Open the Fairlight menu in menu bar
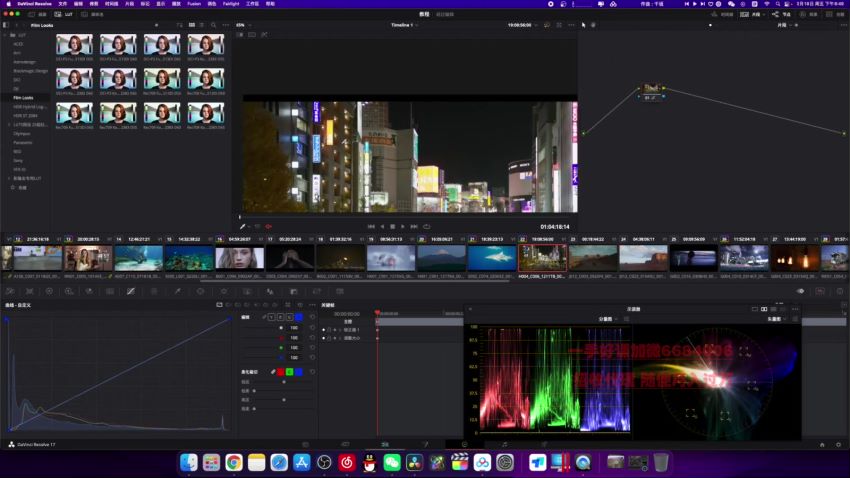This screenshot has height=478, width=850. click(231, 4)
